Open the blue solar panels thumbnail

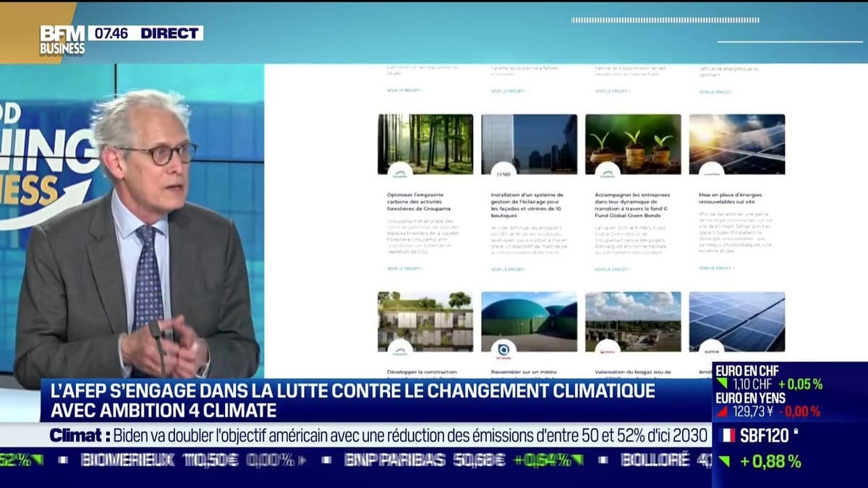pyautogui.click(x=737, y=322)
